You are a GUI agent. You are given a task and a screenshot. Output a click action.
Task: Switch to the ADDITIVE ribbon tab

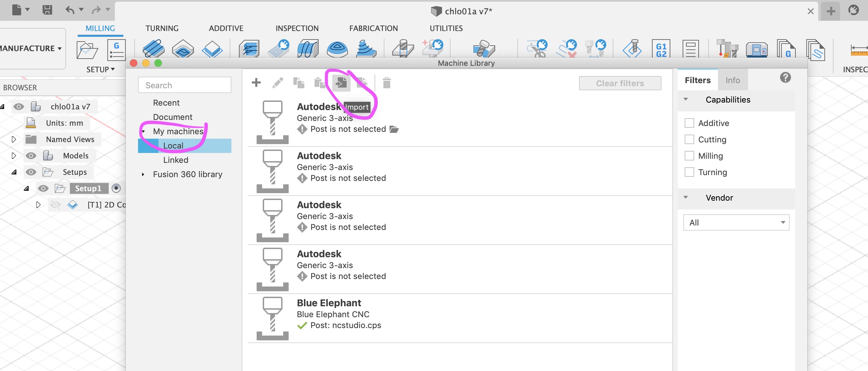pos(226,28)
